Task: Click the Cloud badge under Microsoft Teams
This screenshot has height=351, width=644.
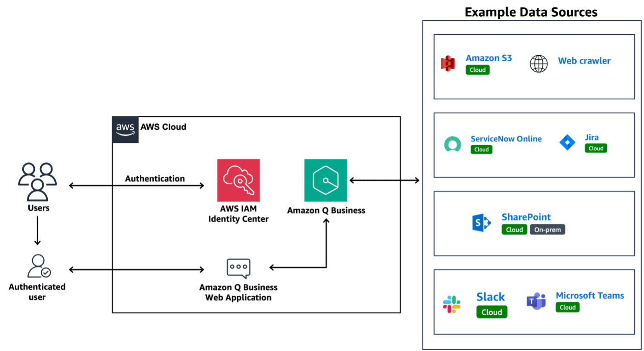Action: pos(567,307)
